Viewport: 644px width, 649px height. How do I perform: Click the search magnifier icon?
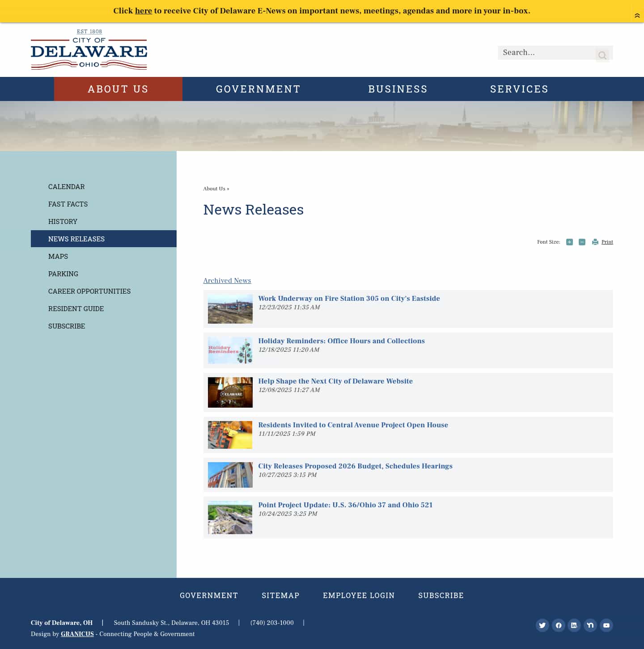602,55
